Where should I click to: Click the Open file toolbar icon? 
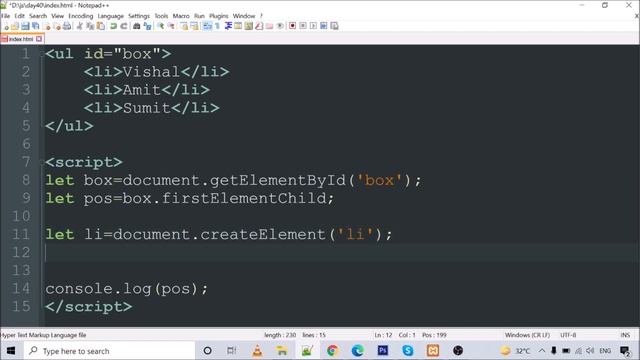point(15,26)
